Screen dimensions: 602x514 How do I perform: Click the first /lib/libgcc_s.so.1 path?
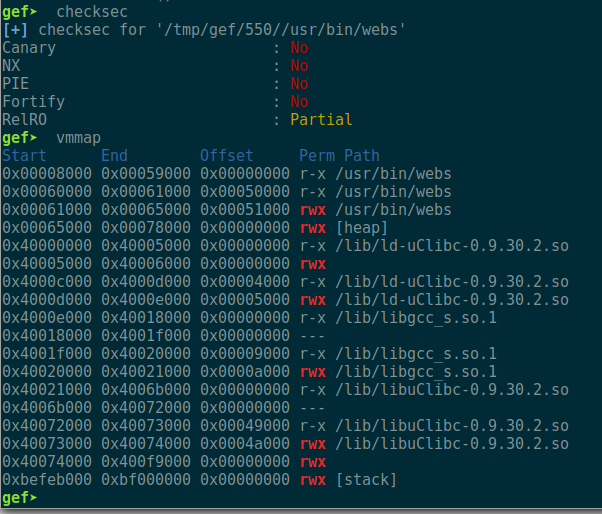click(416, 317)
